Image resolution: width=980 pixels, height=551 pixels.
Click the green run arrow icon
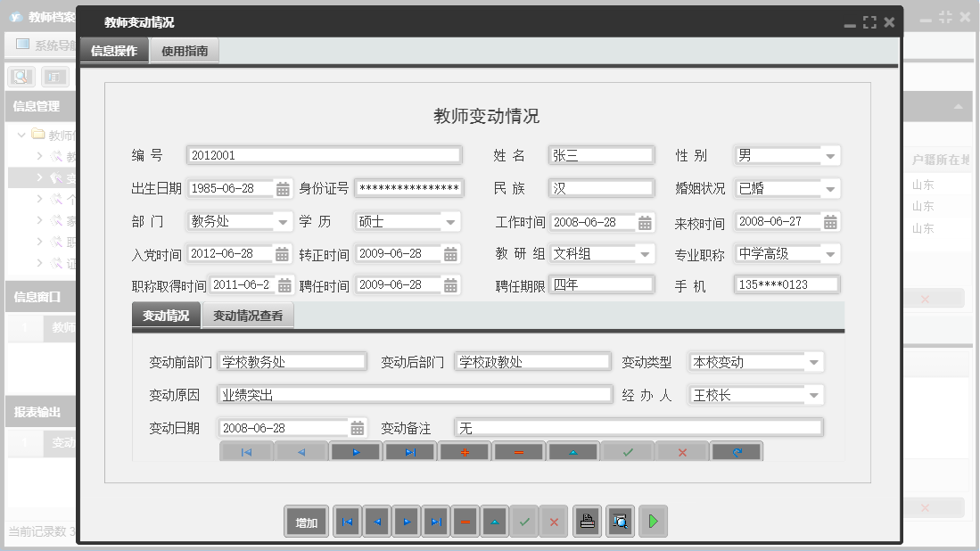coord(652,522)
